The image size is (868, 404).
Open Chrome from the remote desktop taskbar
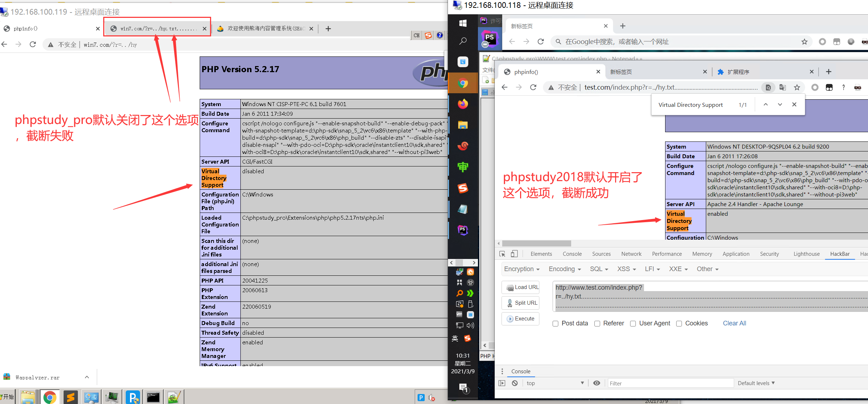tap(463, 83)
